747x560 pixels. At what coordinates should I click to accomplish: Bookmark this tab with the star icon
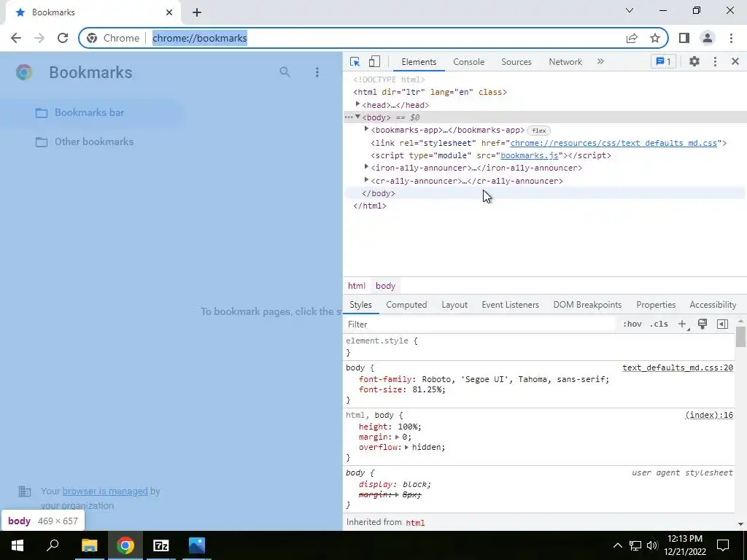pyautogui.click(x=655, y=38)
